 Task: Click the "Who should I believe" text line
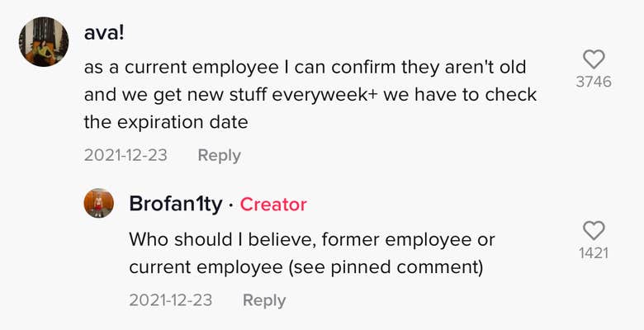pyautogui.click(x=311, y=239)
